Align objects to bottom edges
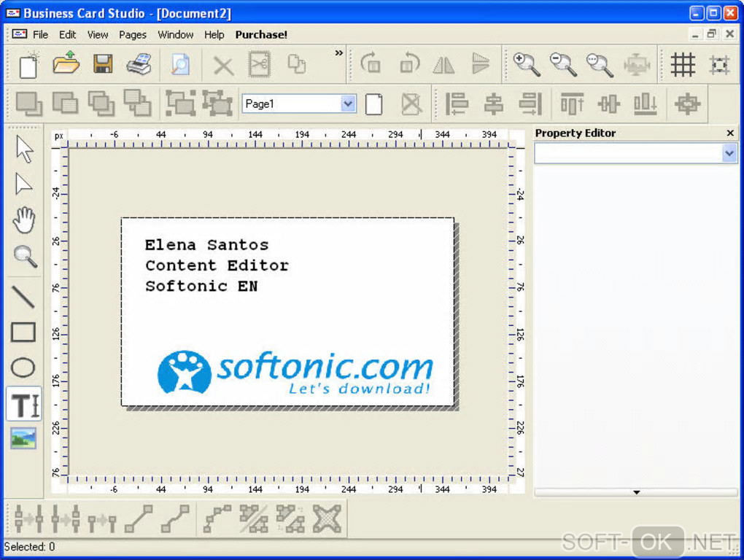Image resolution: width=744 pixels, height=560 pixels. tap(646, 104)
